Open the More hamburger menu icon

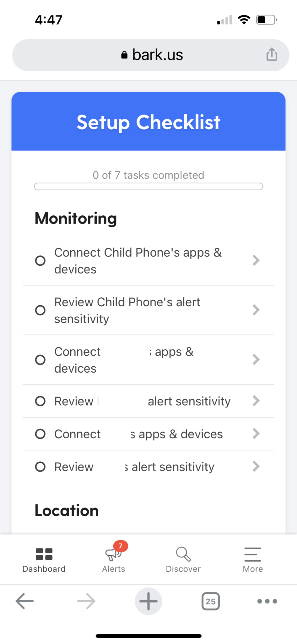[x=253, y=554]
